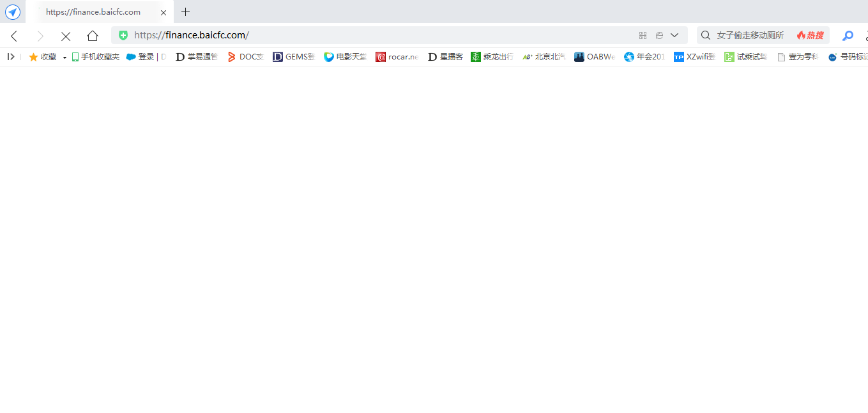Open the 乘龙出行 bookmark
868x413 pixels.
click(492, 57)
